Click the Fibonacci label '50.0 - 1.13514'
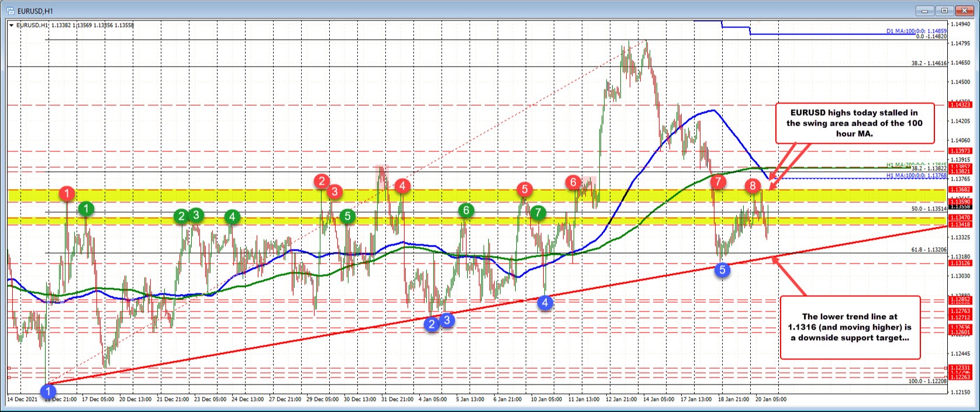Screen dimensions: 980x412 [x=929, y=208]
